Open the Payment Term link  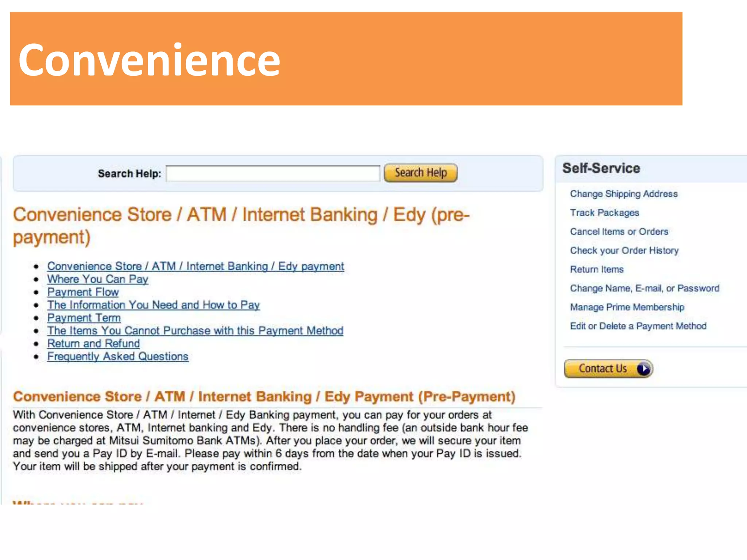(x=84, y=318)
